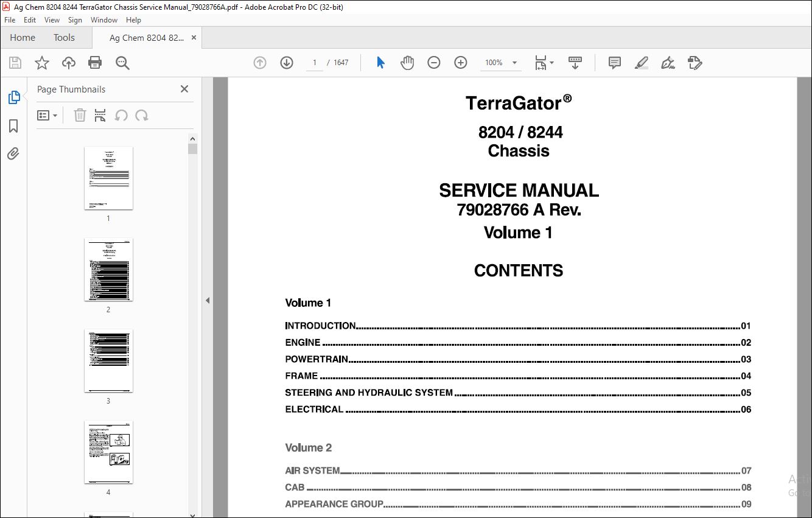812x518 pixels.
Task: Select the Ag Chem 8204 document tab
Action: pyautogui.click(x=146, y=38)
